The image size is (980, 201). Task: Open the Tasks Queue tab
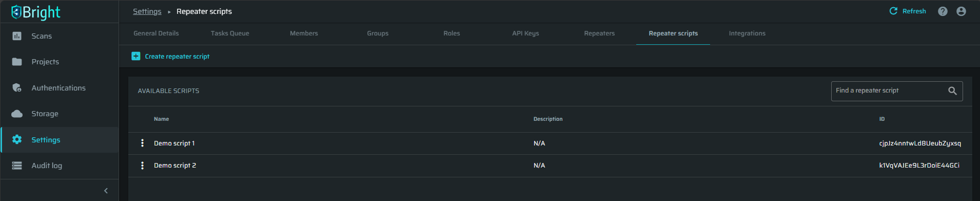point(230,33)
